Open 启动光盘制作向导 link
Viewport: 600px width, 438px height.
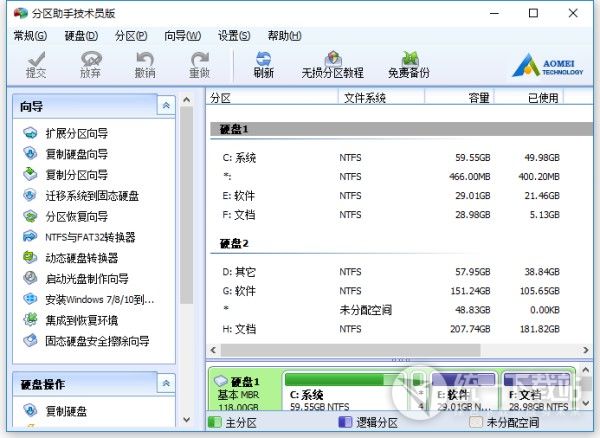[87, 278]
